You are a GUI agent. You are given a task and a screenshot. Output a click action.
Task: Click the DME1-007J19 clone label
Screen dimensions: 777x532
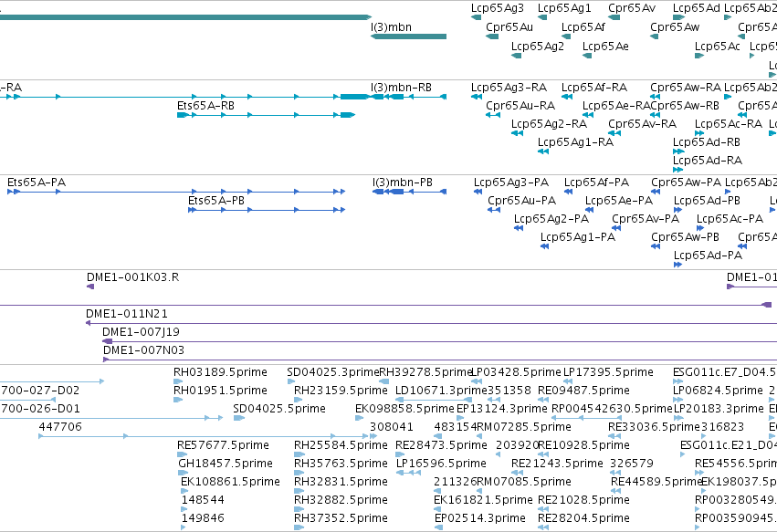pos(141,332)
